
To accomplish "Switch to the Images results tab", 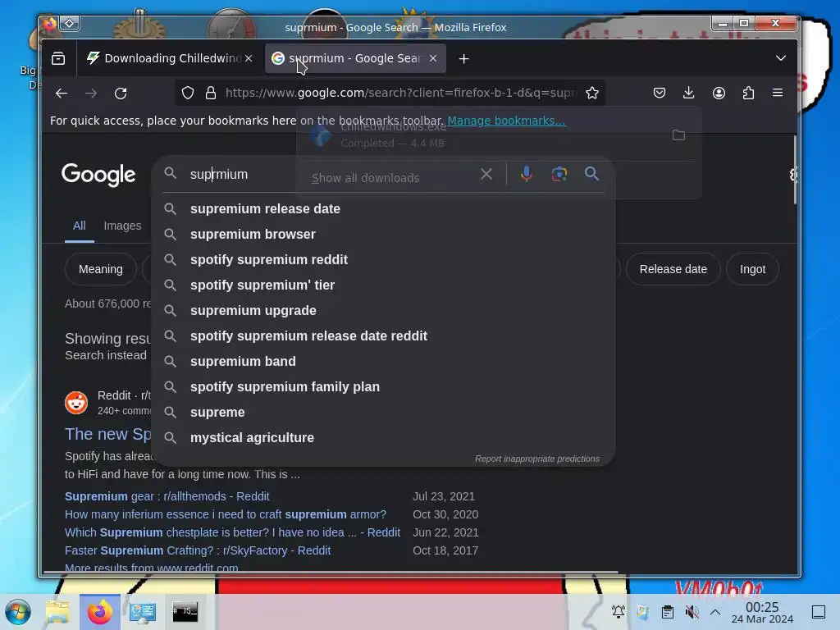I will [x=123, y=226].
